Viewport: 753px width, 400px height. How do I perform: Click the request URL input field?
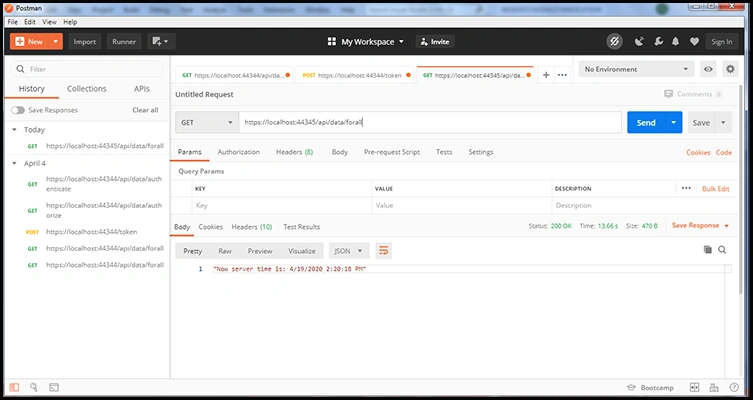(x=430, y=122)
